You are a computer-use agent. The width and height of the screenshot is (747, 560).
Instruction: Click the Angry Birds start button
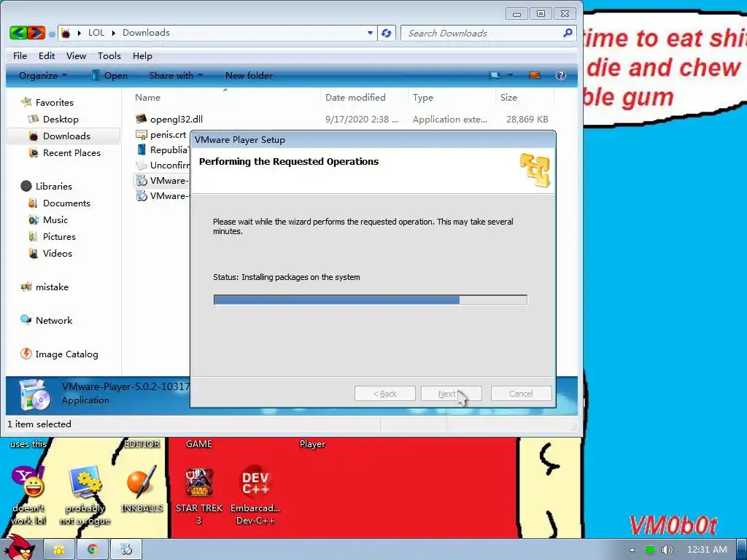pyautogui.click(x=19, y=548)
